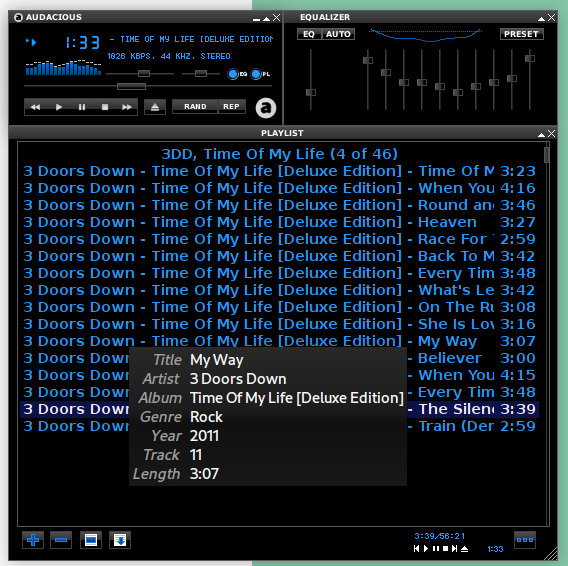Select the 'Time Of M' track with 3:23 length

click(279, 171)
